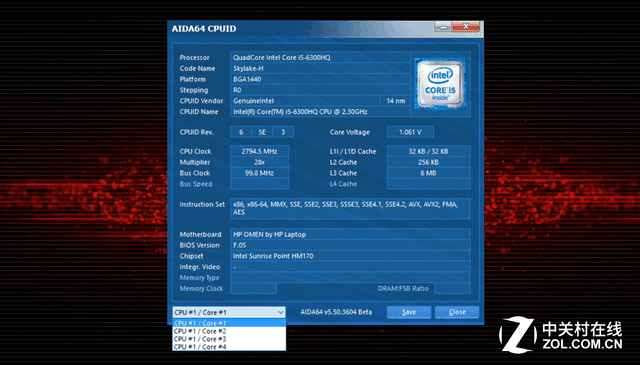Click the HP OMEN by HP Laptop value
The image size is (640, 365).
click(350, 234)
